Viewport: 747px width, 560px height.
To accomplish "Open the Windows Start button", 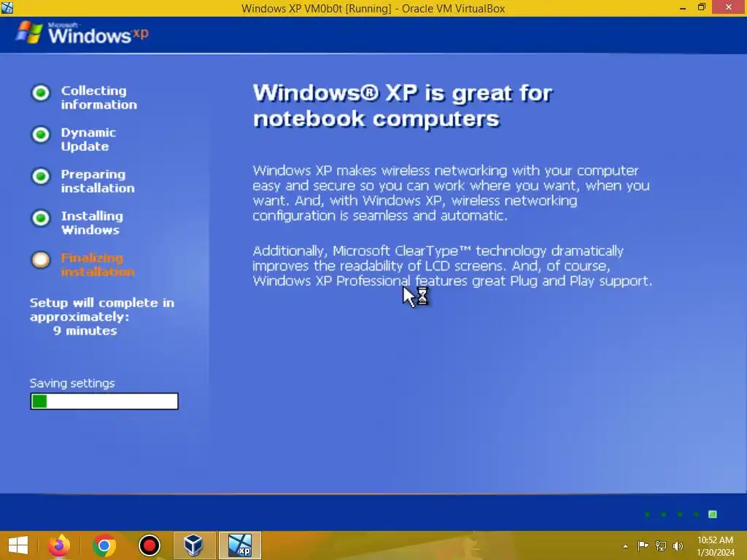I will 18,545.
